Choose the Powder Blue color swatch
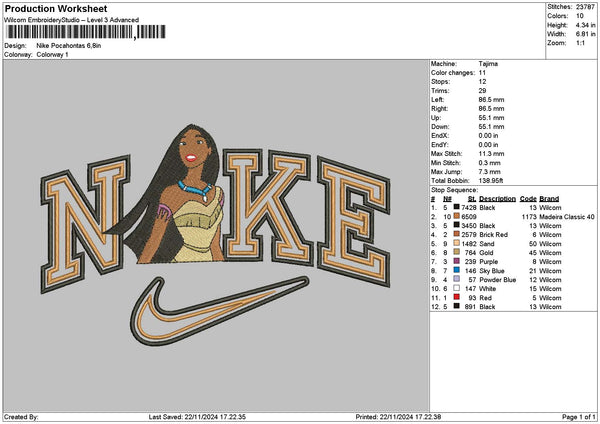This screenshot has width=600, height=424. pyautogui.click(x=457, y=279)
